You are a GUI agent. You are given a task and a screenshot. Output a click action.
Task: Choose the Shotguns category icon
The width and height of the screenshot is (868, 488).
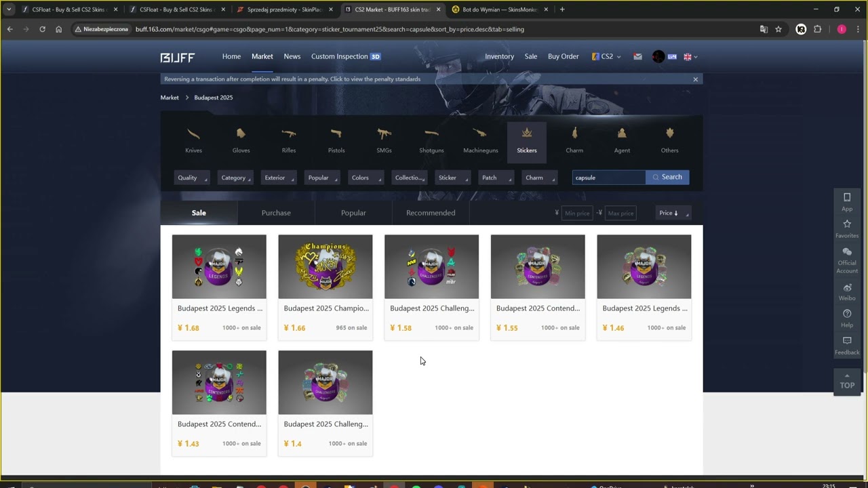tap(431, 134)
